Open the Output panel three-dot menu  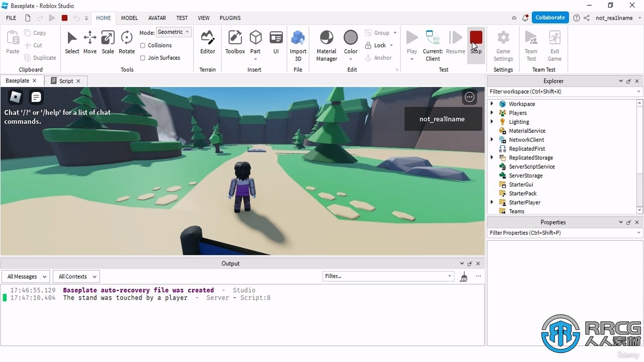pyautogui.click(x=478, y=276)
